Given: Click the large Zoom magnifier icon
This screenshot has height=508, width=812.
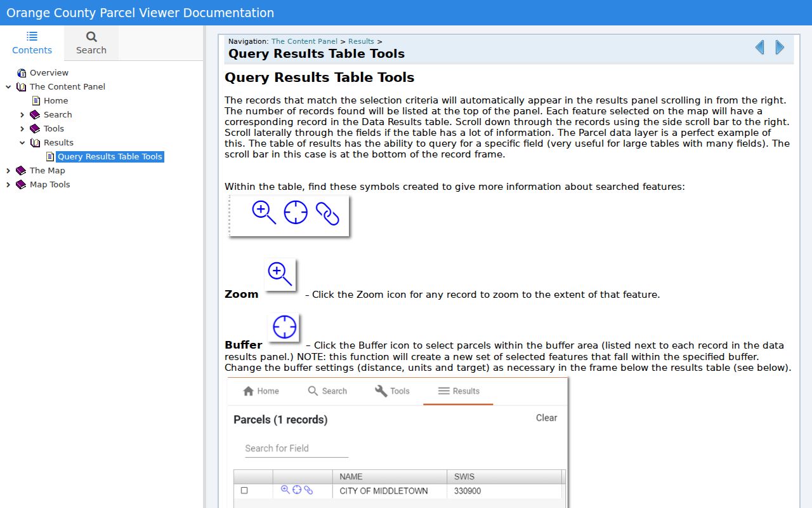Looking at the screenshot, I should coord(280,274).
